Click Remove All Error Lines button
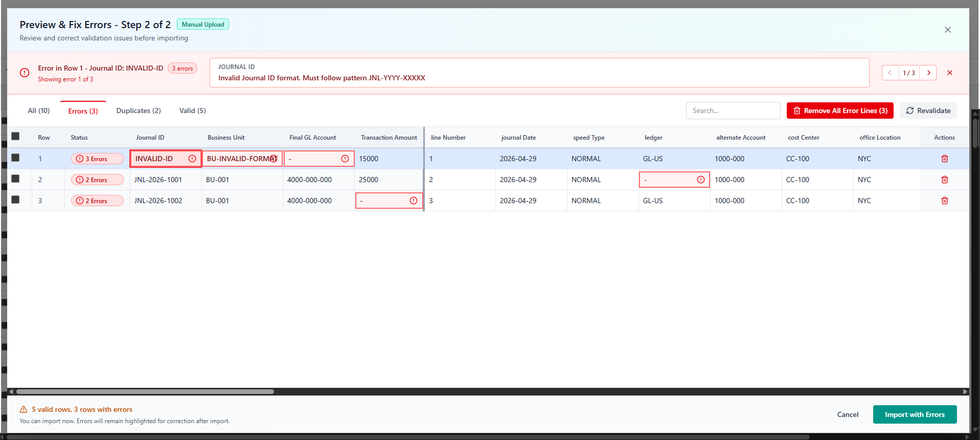 point(840,111)
